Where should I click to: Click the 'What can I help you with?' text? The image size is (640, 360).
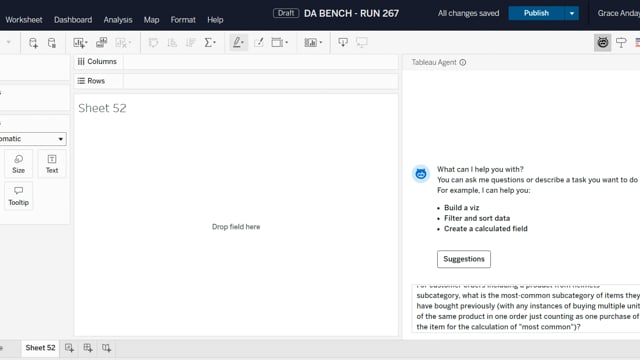tap(480, 169)
